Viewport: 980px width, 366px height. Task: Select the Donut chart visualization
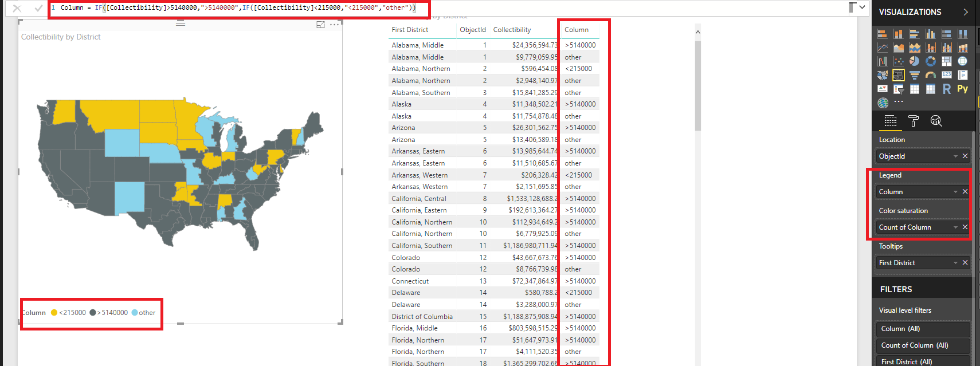click(930, 61)
